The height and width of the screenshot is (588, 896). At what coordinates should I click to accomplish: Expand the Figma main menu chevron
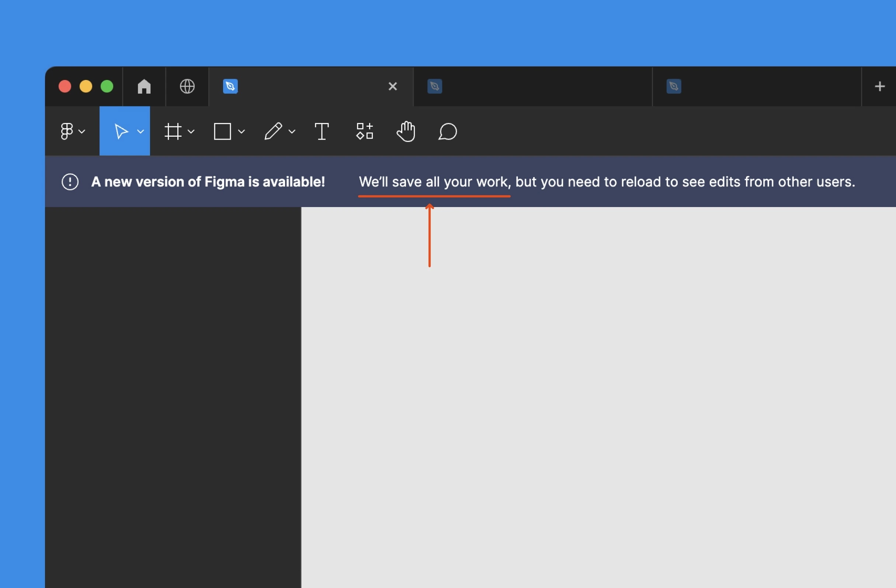tap(82, 131)
